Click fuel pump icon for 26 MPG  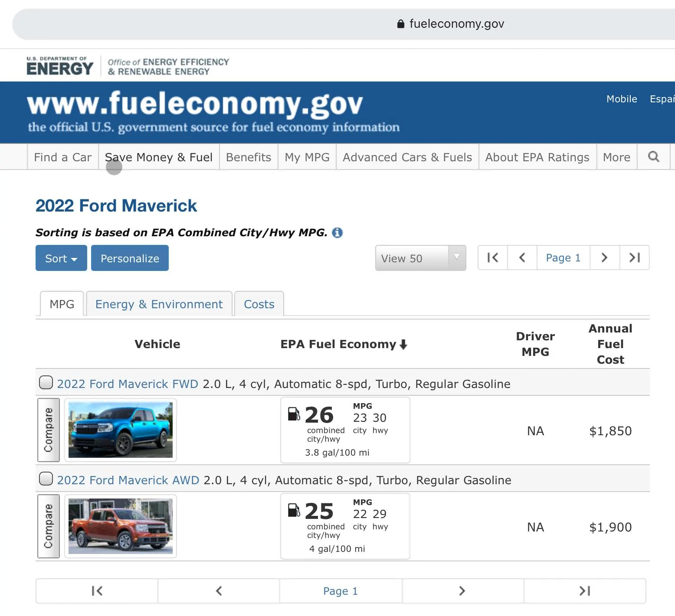294,414
